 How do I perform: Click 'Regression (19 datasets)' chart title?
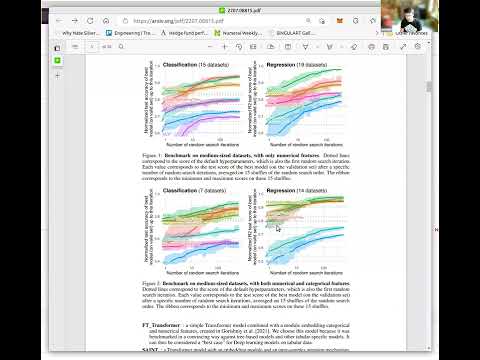point(297,65)
